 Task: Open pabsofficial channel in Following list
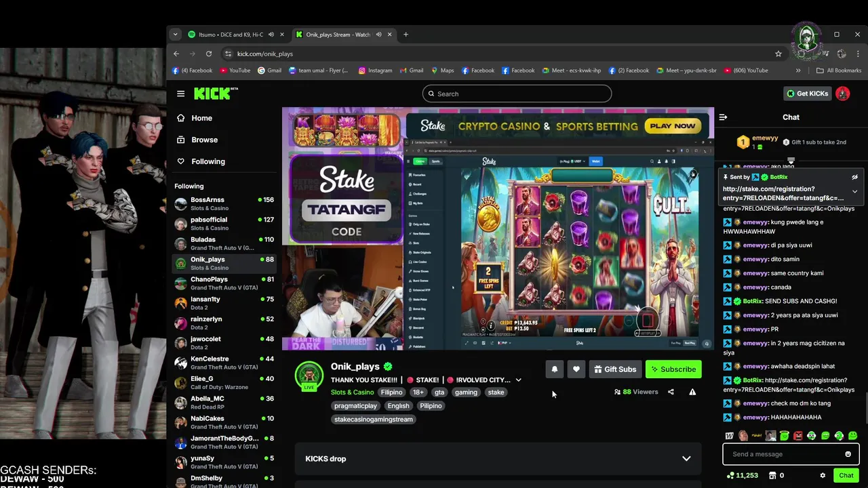(224, 224)
